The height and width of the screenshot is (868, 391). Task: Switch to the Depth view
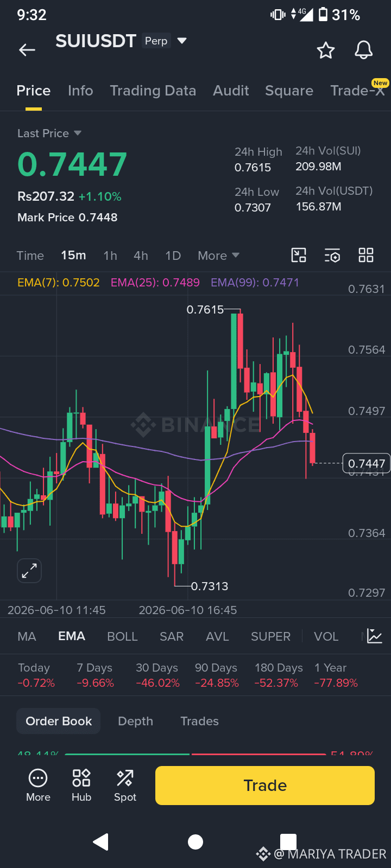click(135, 721)
